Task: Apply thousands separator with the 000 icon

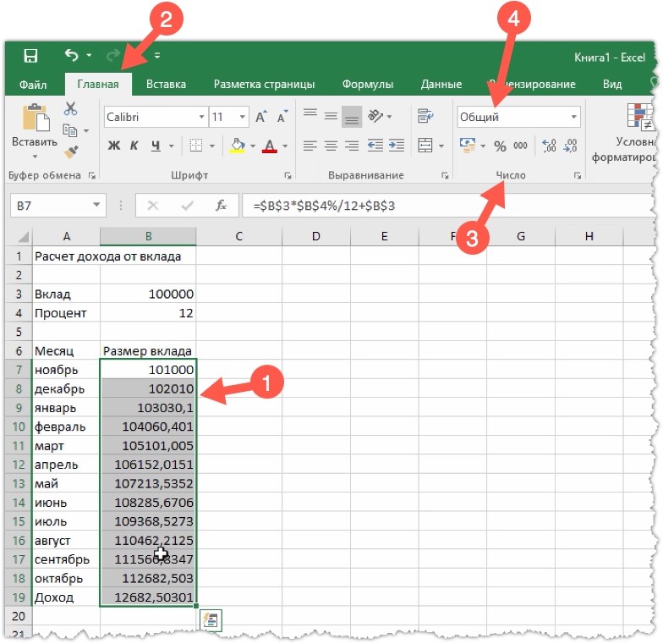Action: pos(520,146)
